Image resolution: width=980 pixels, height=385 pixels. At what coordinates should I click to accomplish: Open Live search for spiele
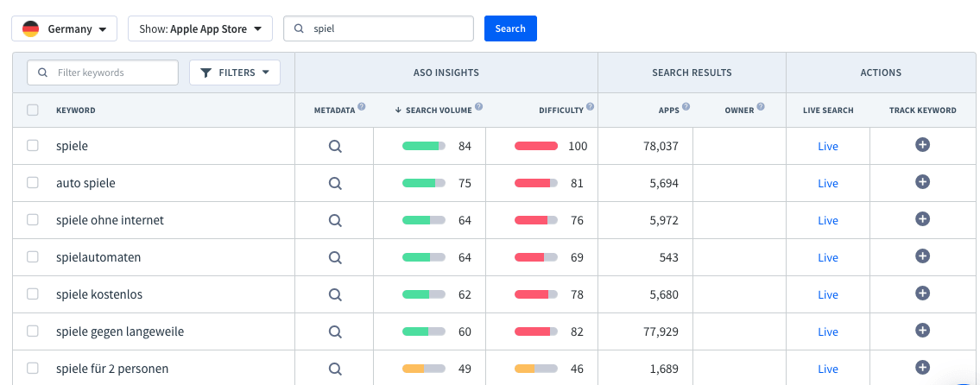[x=827, y=146]
